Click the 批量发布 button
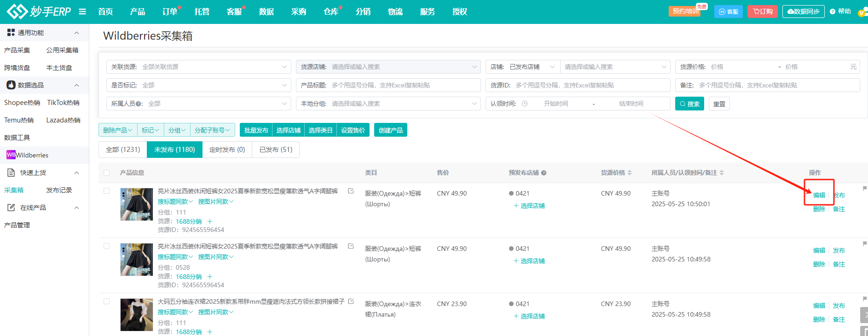This screenshot has width=868, height=336. pos(256,130)
